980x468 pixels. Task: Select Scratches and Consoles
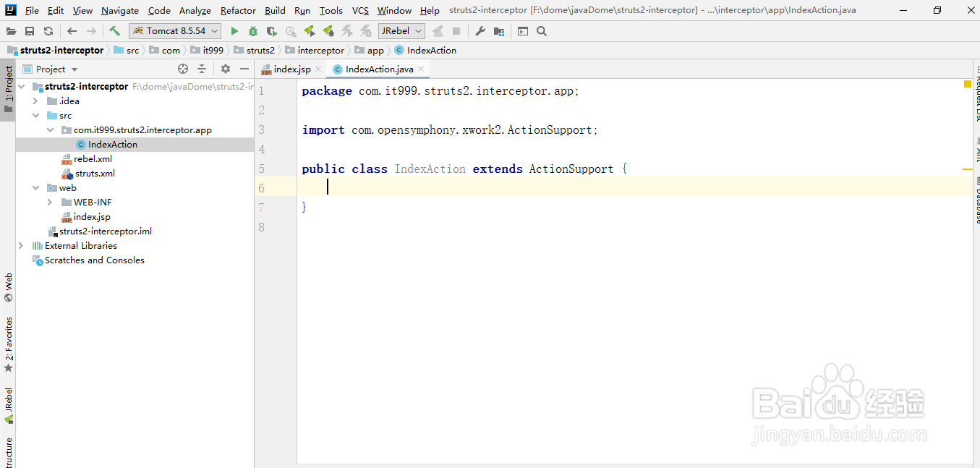click(x=94, y=260)
